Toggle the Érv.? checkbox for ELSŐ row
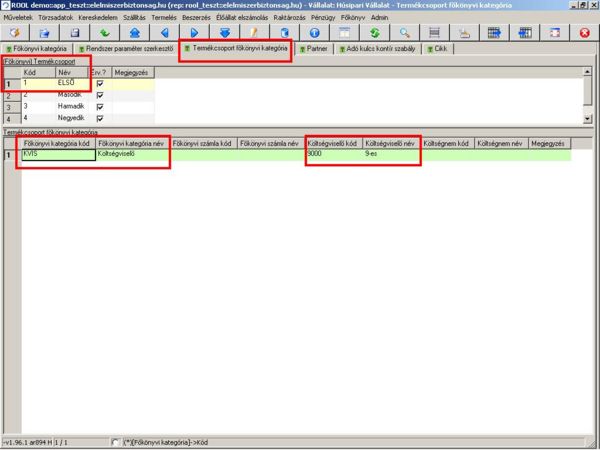This screenshot has height=450, width=600. 100,84
